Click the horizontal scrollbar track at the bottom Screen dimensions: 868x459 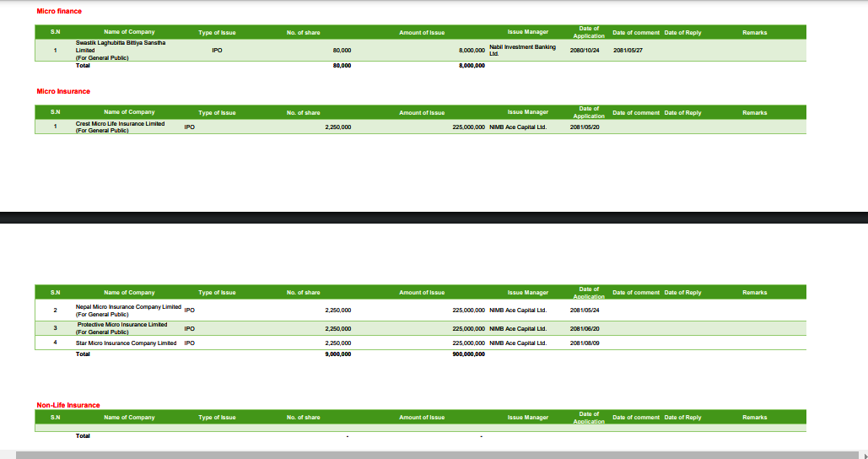[422, 455]
